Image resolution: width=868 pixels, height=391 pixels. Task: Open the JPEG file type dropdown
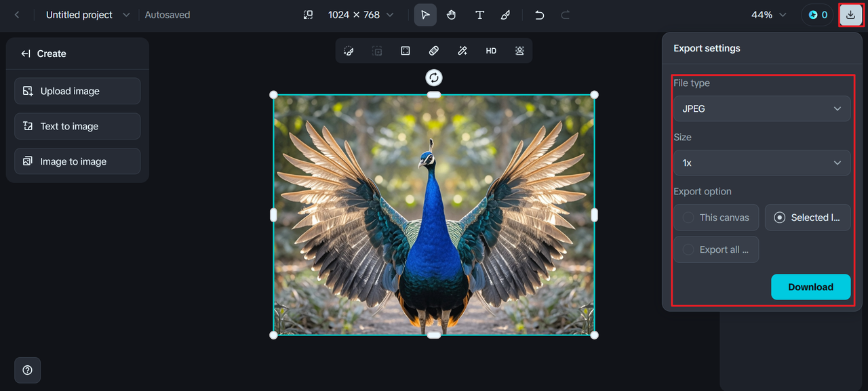pos(762,108)
